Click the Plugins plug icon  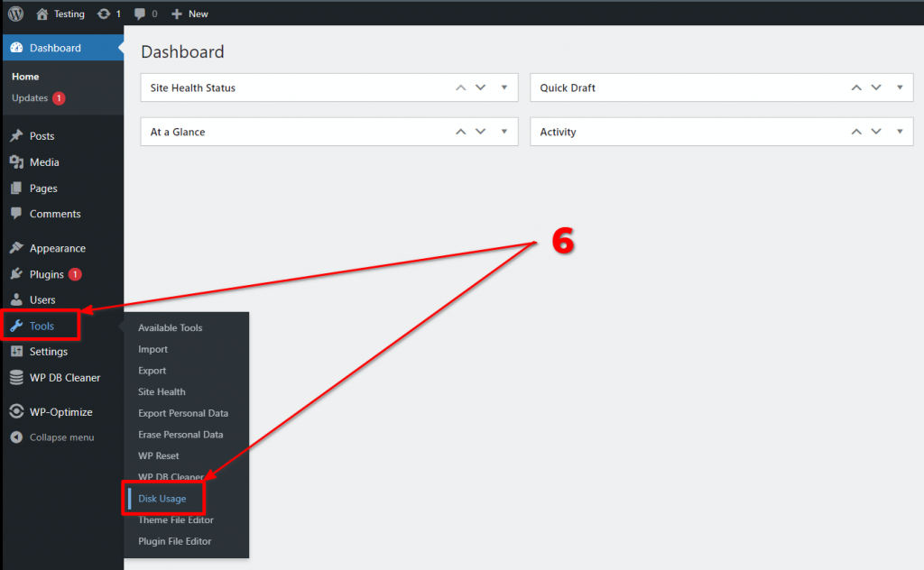click(16, 274)
